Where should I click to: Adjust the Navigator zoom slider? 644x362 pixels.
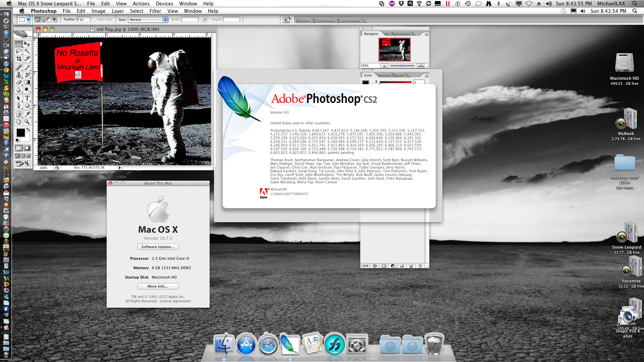click(402, 66)
